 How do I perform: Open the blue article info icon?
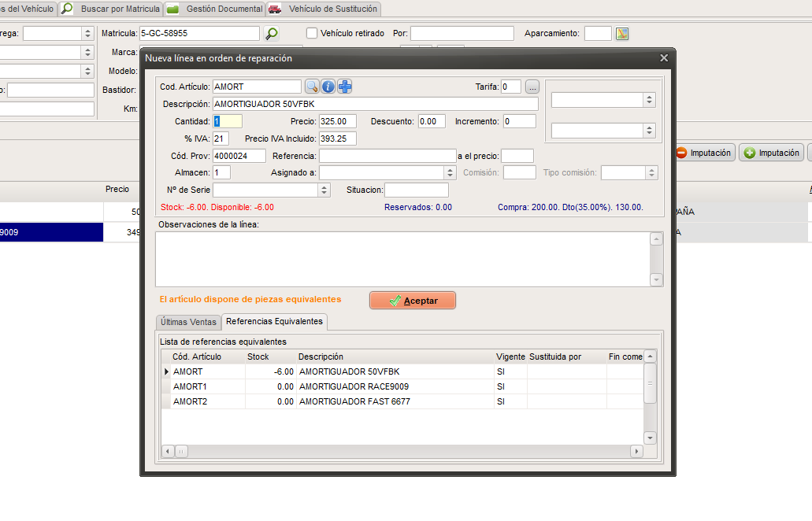[328, 87]
